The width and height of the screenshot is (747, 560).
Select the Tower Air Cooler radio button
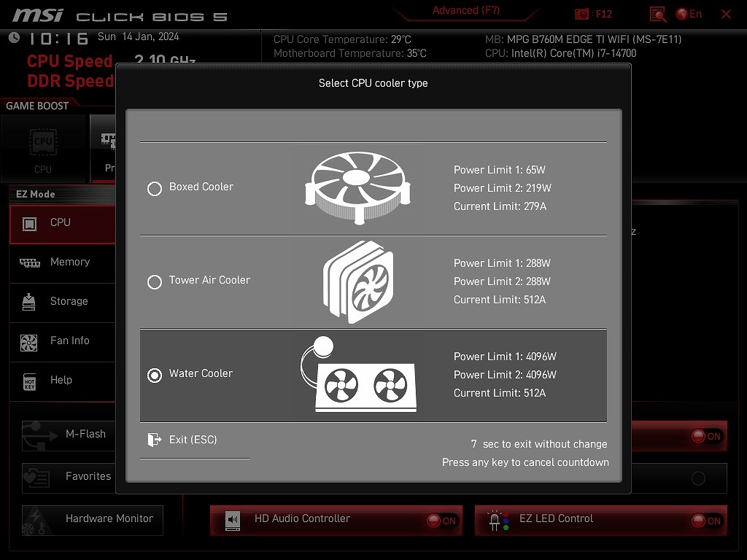(155, 282)
